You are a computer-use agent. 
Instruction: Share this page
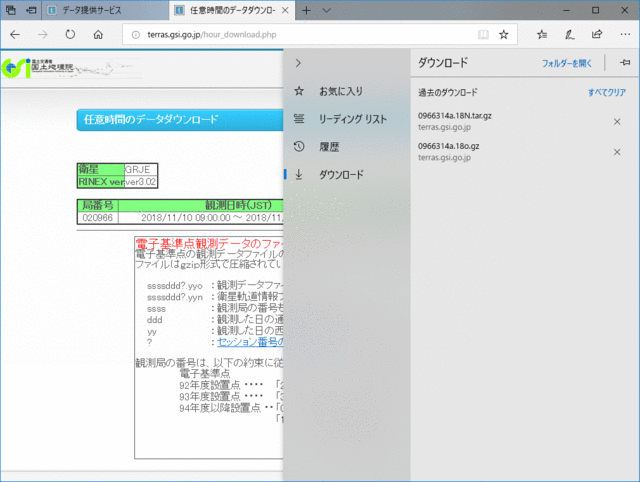click(x=597, y=35)
